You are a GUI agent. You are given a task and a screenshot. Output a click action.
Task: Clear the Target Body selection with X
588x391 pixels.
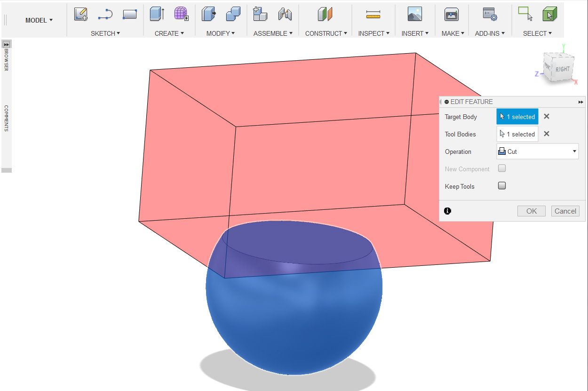(x=547, y=117)
